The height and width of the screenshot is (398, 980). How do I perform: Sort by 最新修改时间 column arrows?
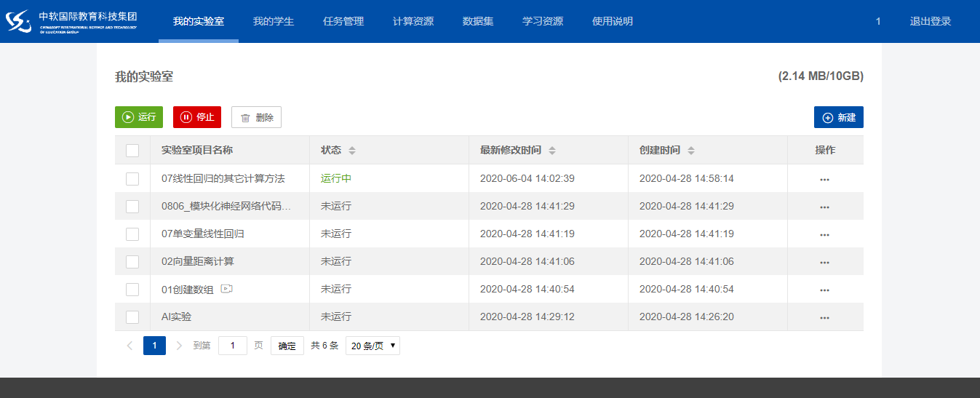click(x=552, y=151)
